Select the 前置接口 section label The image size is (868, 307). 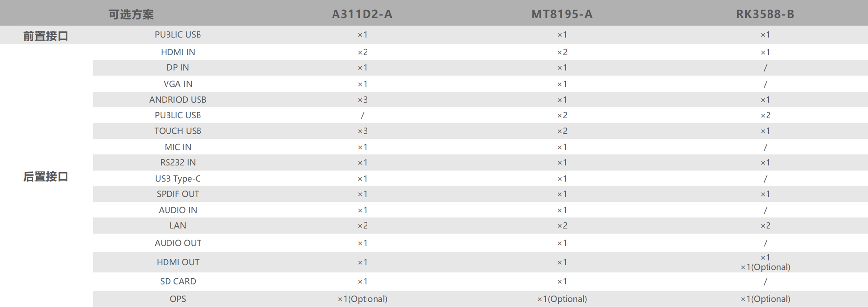pos(46,36)
